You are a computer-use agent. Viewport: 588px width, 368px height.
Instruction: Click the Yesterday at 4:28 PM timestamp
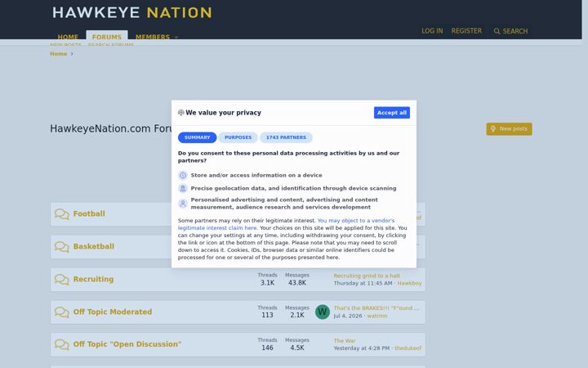[362, 348]
